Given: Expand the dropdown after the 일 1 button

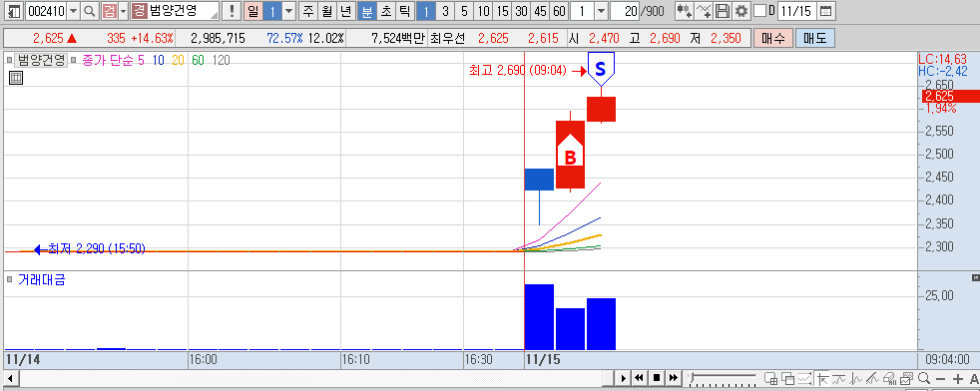Looking at the screenshot, I should 288,11.
